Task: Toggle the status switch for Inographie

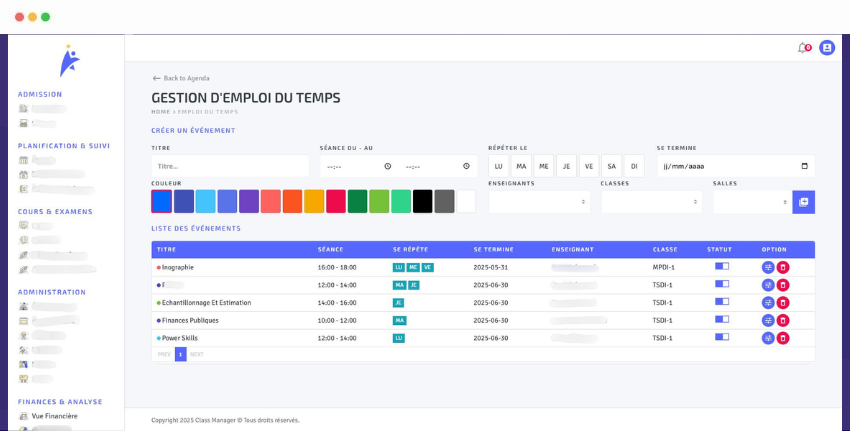Action: point(722,266)
